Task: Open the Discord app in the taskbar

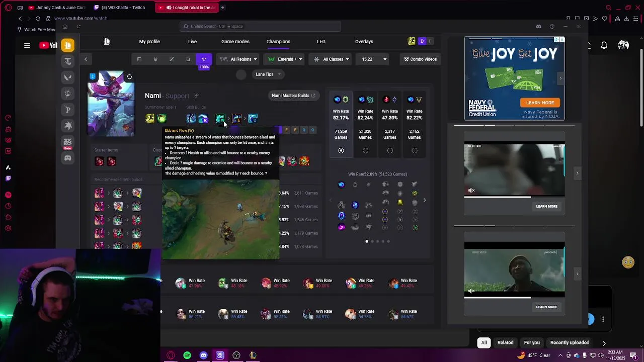Action: (203, 355)
